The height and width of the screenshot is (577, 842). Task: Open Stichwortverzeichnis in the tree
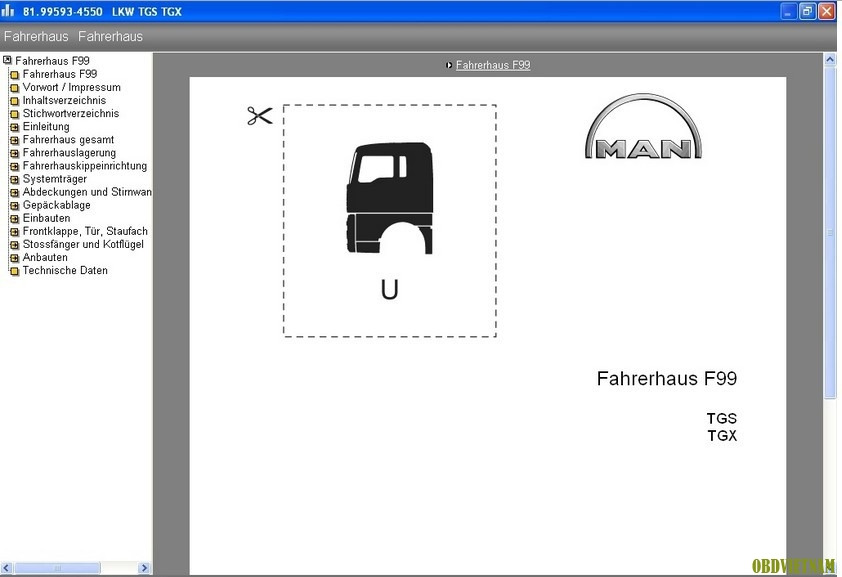[71, 113]
